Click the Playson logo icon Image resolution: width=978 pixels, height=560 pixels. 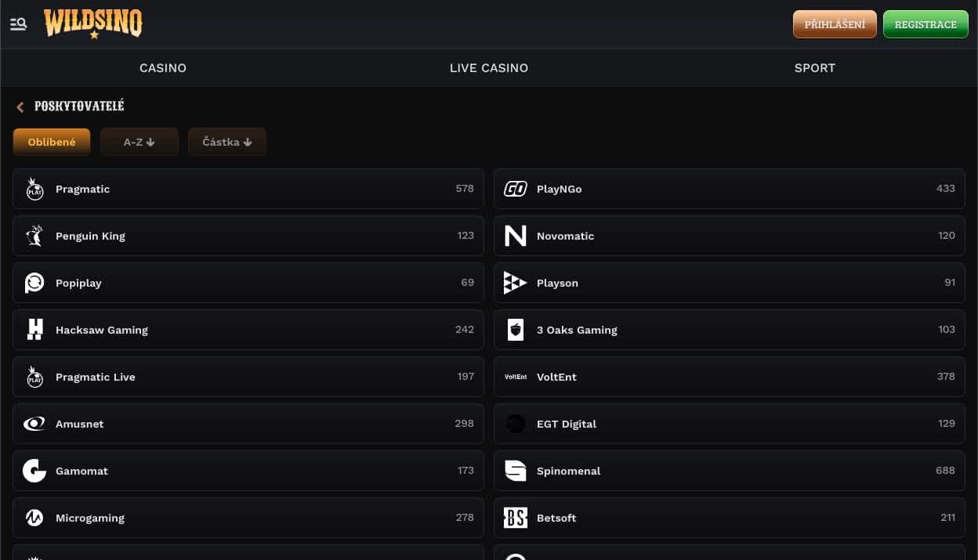coord(515,283)
